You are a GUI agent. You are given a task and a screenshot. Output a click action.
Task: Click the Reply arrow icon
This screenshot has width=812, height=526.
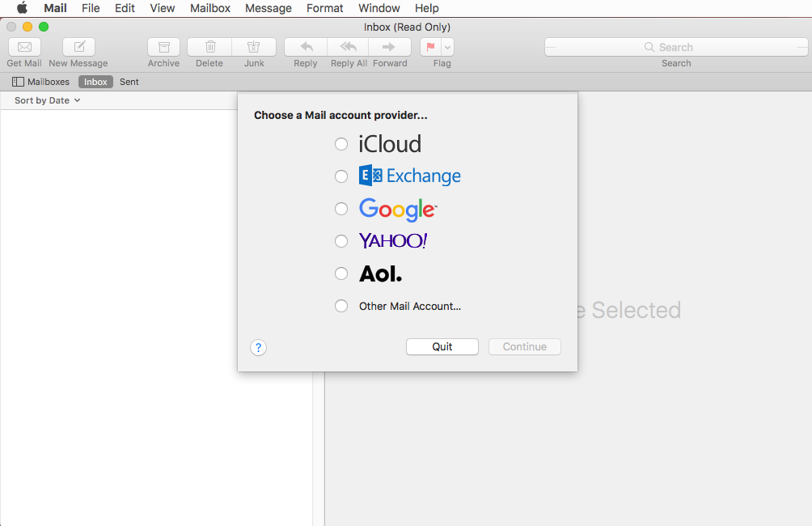pos(306,47)
